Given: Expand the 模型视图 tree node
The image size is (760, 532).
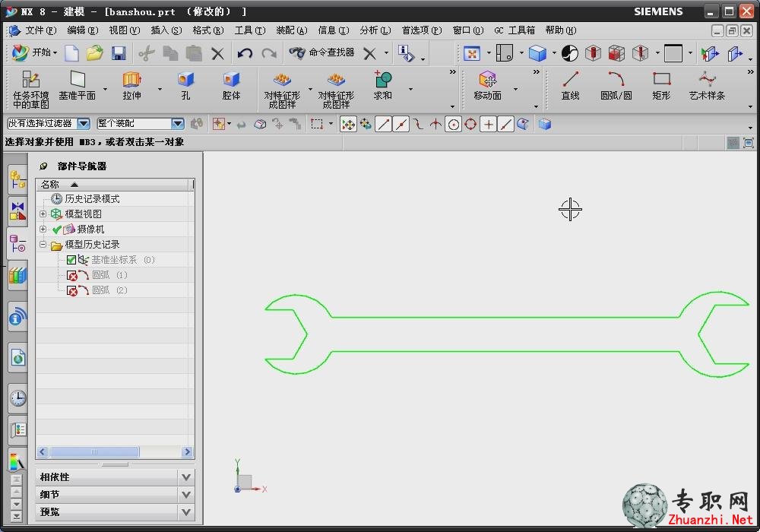Looking at the screenshot, I should (43, 214).
